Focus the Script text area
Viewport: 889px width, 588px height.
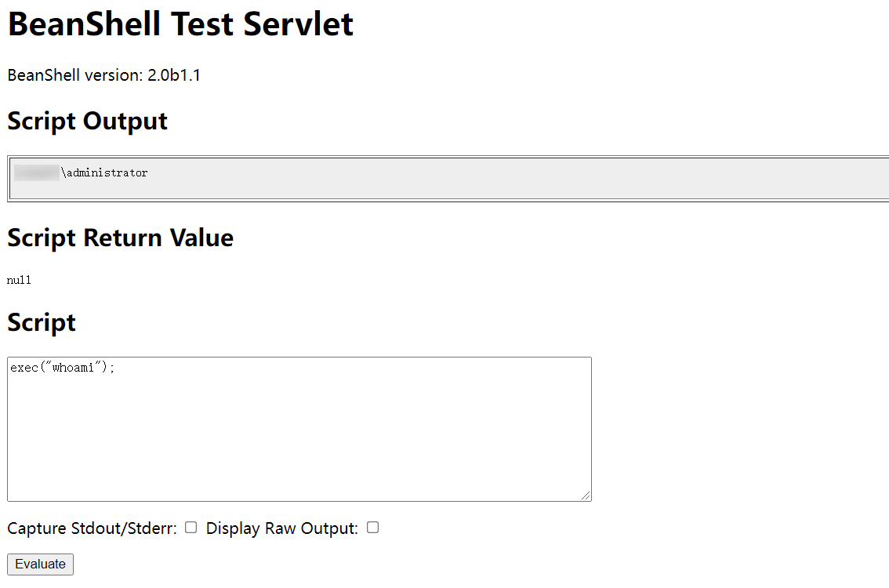(x=299, y=429)
